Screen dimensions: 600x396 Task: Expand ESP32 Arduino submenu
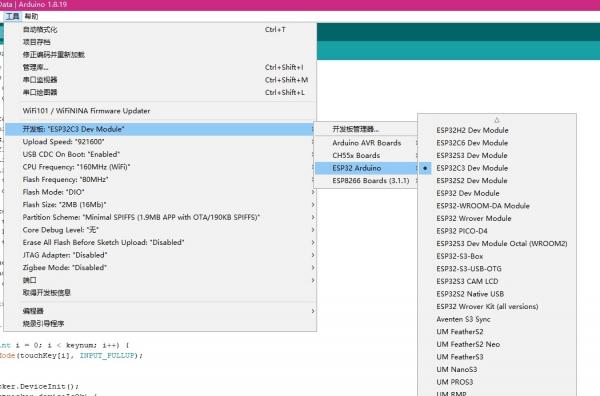pyautogui.click(x=366, y=168)
